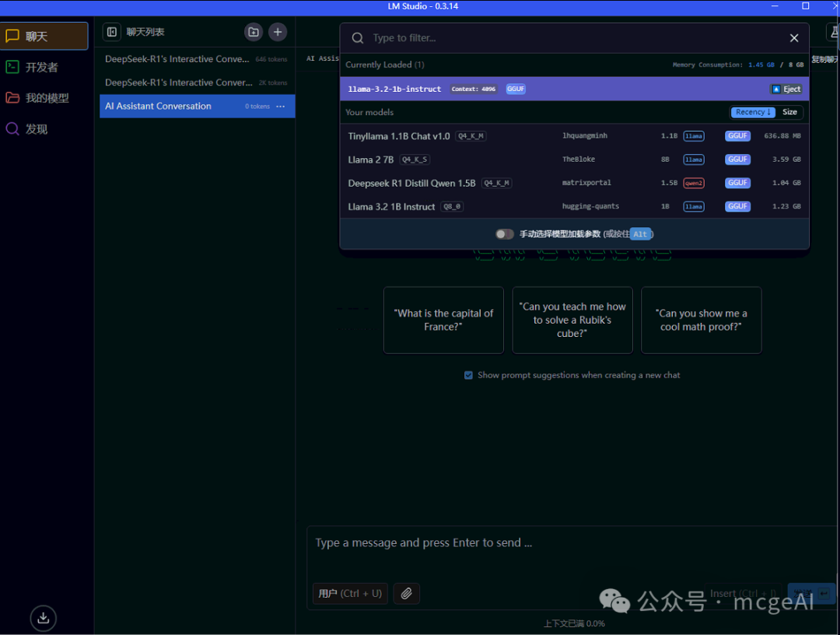840x635 pixels.
Task: Click GGUF badge on Tinyllama row
Action: (x=737, y=136)
